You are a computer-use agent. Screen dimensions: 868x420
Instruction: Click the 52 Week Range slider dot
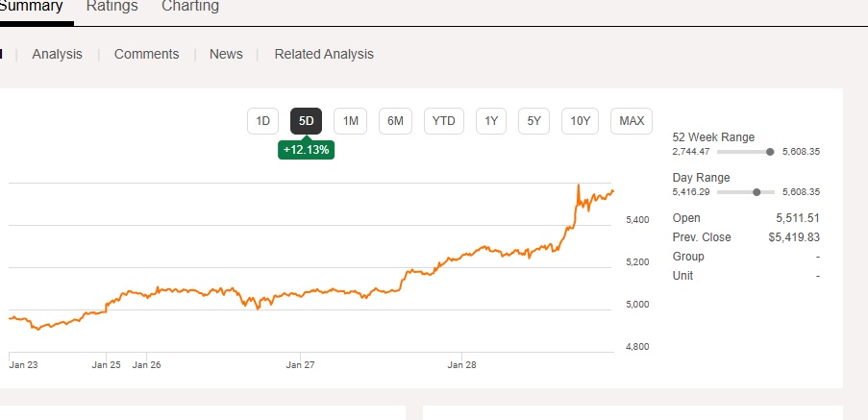(x=770, y=152)
